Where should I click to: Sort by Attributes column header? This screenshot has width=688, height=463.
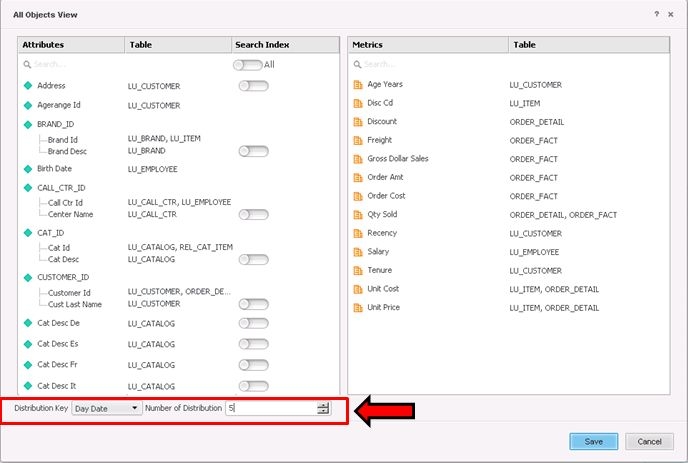[70, 45]
